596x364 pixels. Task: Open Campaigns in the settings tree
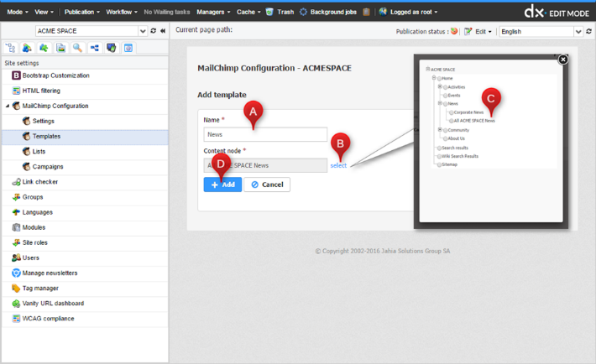(x=85, y=166)
